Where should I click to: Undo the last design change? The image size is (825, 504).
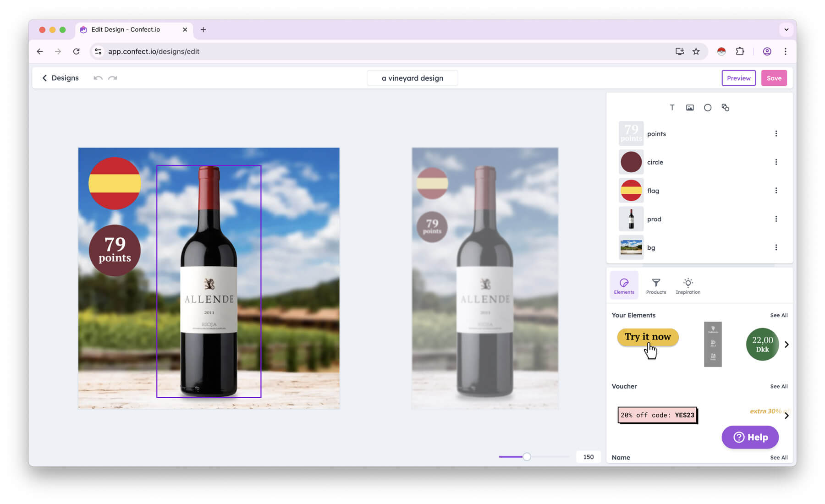tap(98, 78)
